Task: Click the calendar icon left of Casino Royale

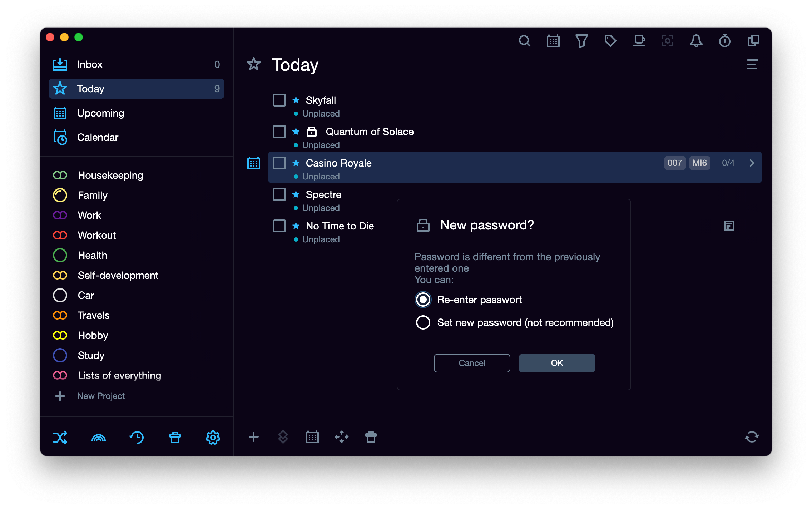Action: (x=254, y=163)
